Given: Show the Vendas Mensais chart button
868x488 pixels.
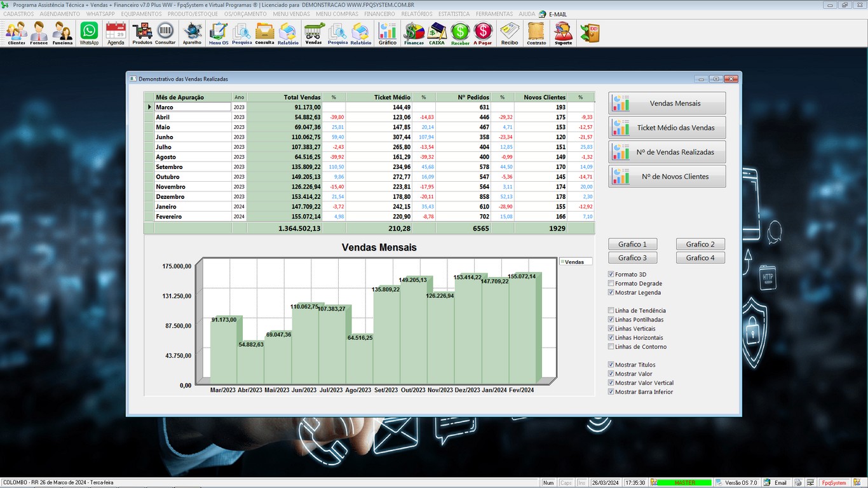Looking at the screenshot, I should pyautogui.click(x=667, y=104).
